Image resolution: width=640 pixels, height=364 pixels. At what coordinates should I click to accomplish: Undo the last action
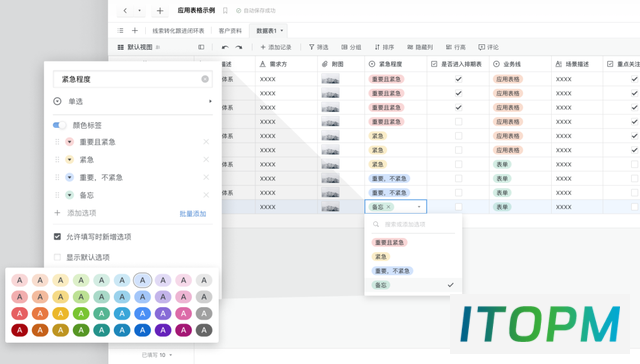coord(225,47)
